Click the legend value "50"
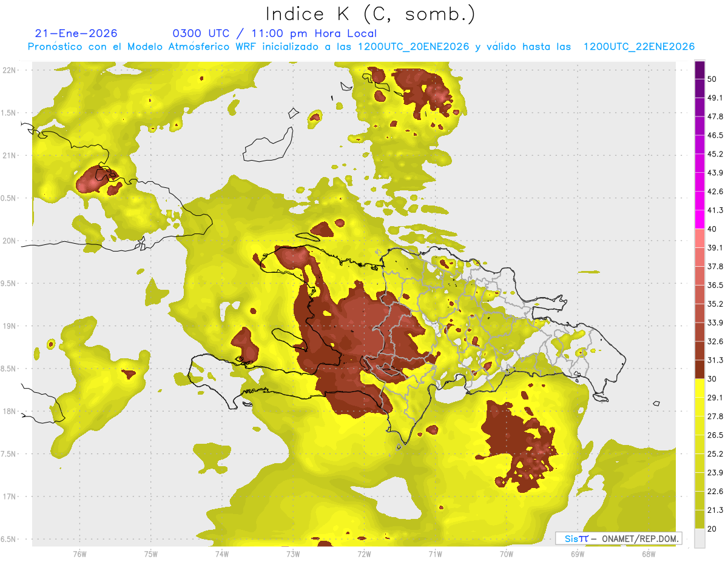This screenshot has height=562, width=728. point(712,79)
